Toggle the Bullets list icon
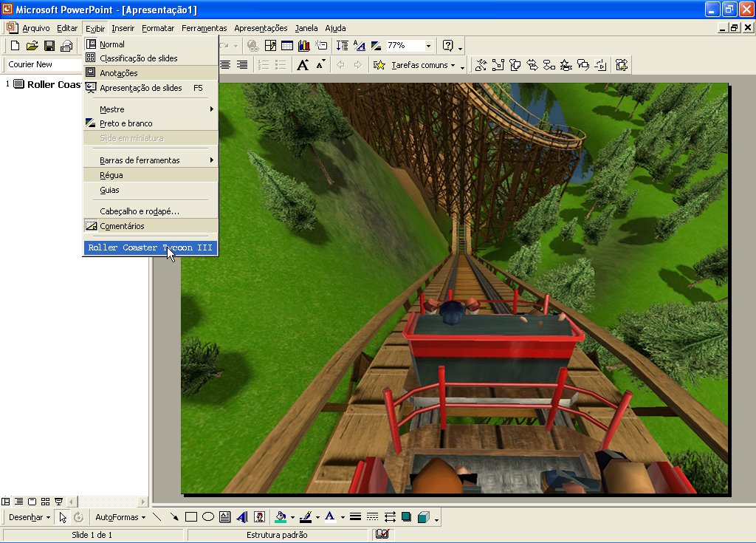 point(281,65)
